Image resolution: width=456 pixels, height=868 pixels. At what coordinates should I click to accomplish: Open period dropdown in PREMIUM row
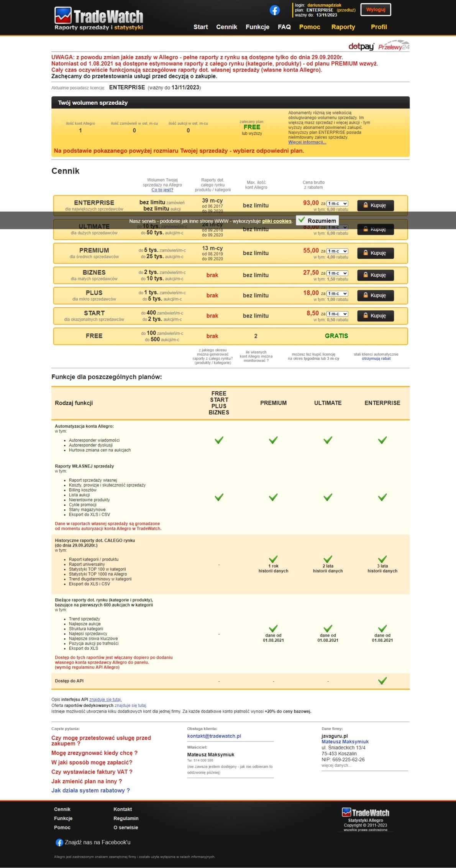[x=337, y=251]
